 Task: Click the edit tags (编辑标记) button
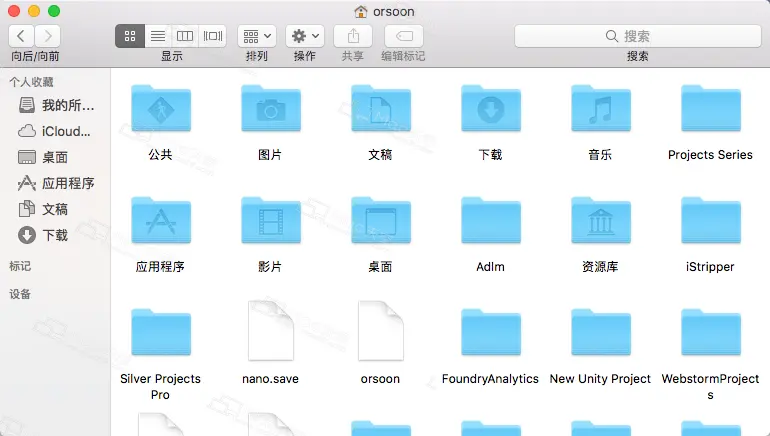pos(405,36)
